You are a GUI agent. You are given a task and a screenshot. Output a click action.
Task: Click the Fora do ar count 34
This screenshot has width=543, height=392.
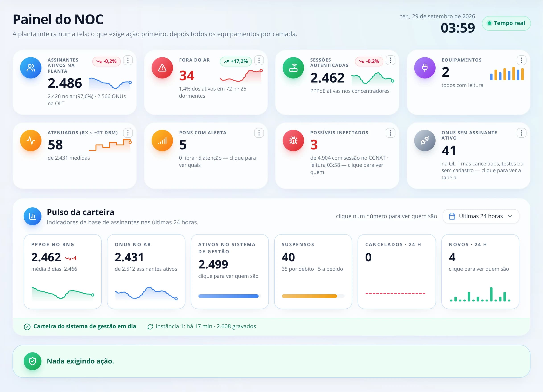187,76
